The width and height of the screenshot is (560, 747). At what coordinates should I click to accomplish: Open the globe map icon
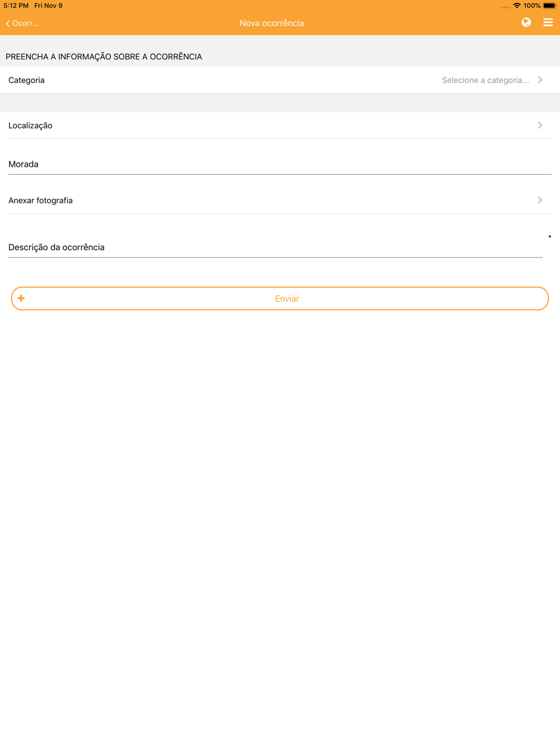[x=526, y=22]
